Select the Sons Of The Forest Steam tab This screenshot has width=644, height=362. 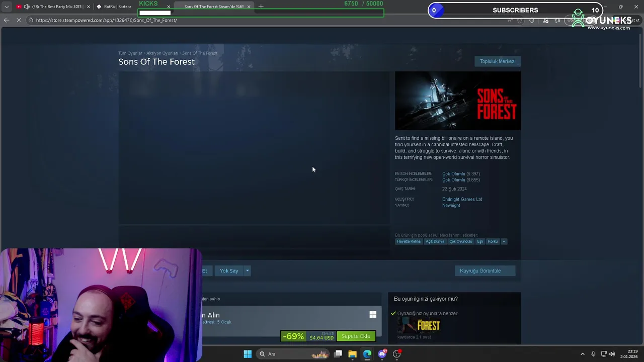click(214, 7)
